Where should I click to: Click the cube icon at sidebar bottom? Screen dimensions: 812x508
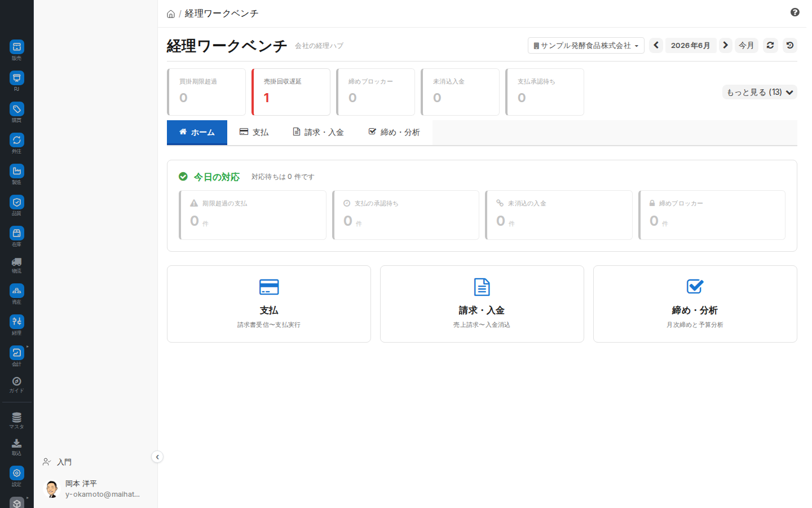[x=17, y=502]
